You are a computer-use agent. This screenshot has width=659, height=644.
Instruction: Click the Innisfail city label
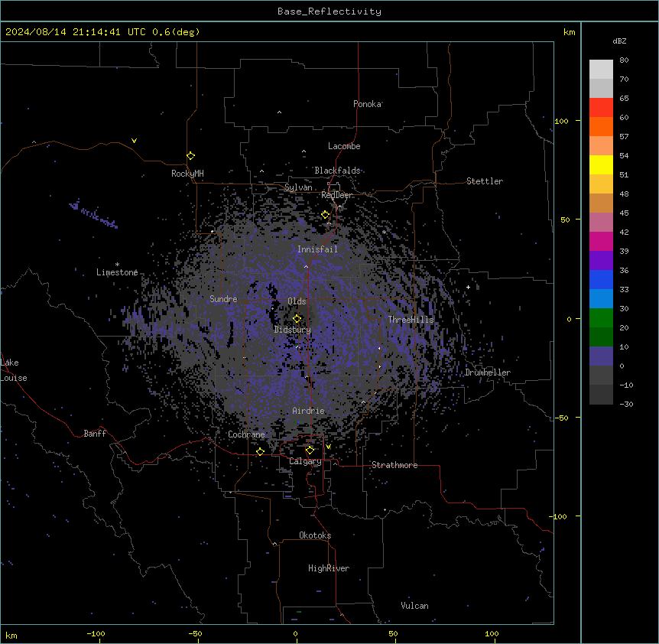317,249
